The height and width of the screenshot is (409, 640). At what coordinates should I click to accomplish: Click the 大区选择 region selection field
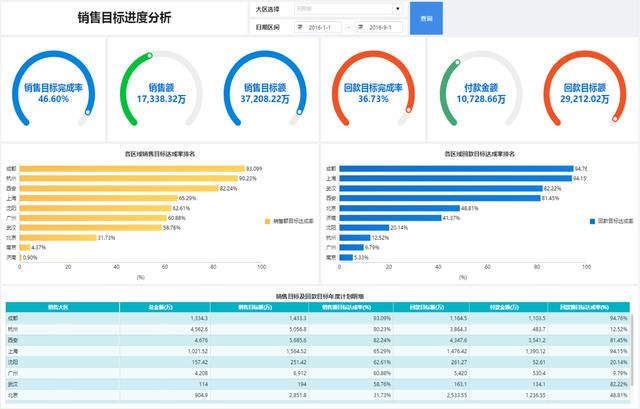point(349,9)
